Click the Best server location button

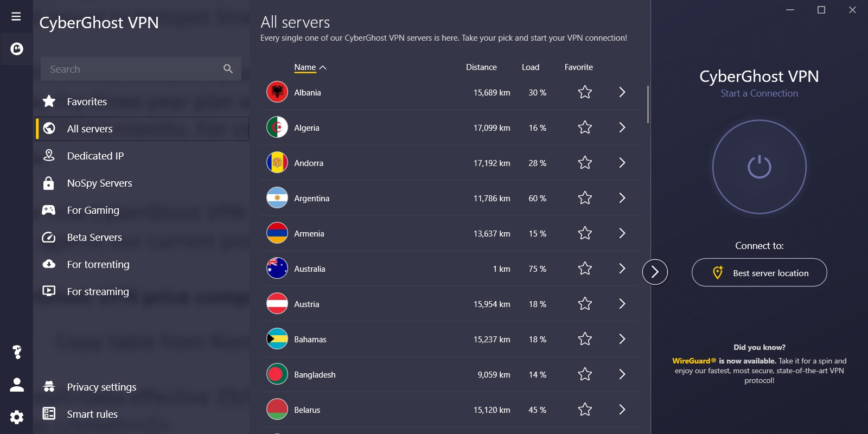(759, 272)
